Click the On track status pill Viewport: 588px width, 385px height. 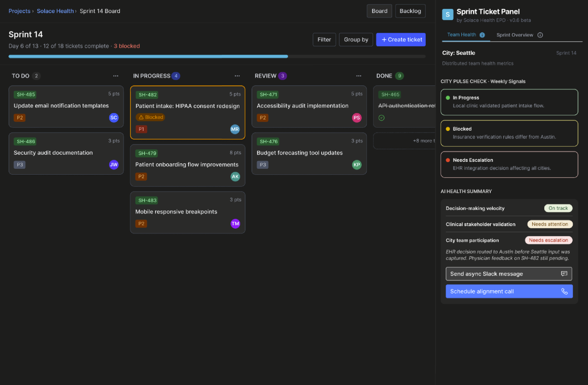pyautogui.click(x=558, y=208)
